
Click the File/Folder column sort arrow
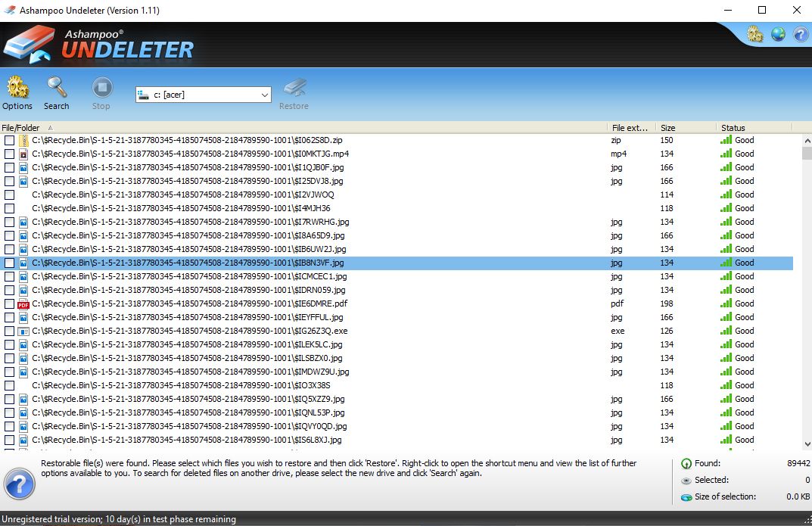point(51,127)
